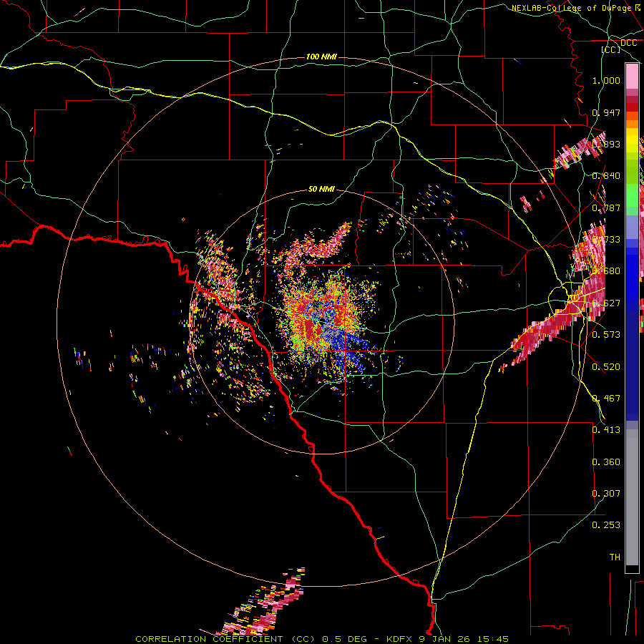Click the 0.413 color scale value
The width and height of the screenshot is (644, 644).
tap(606, 430)
